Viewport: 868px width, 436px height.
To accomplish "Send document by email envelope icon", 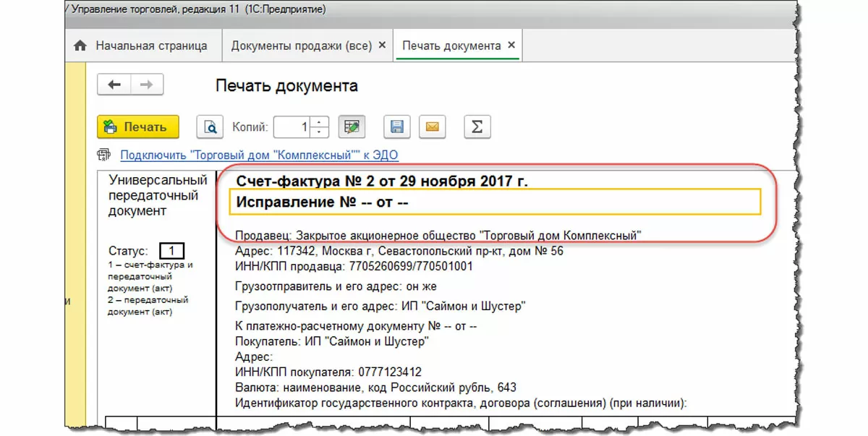I will click(x=432, y=127).
